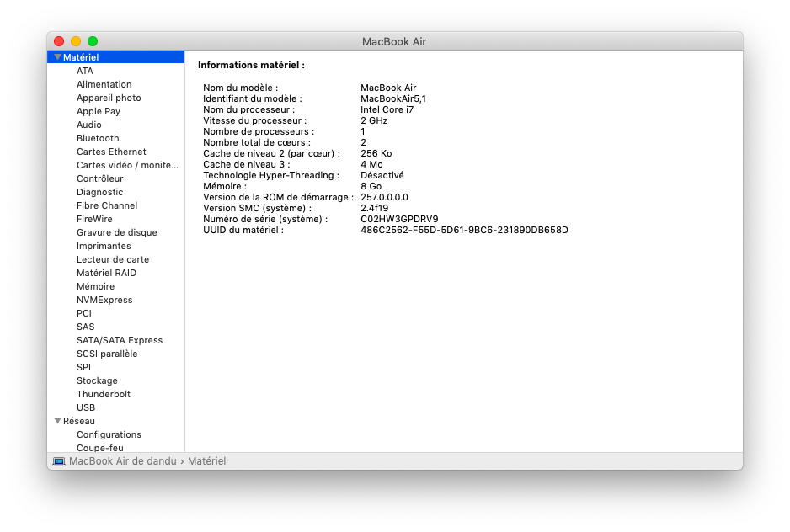Click the MacBook laptop icon in path bar
790x532 pixels.
[x=59, y=461]
